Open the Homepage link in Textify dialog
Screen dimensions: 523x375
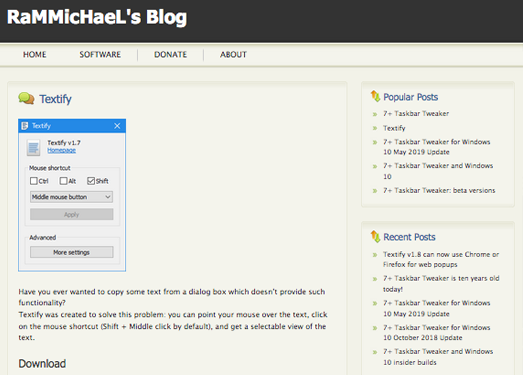(61, 150)
